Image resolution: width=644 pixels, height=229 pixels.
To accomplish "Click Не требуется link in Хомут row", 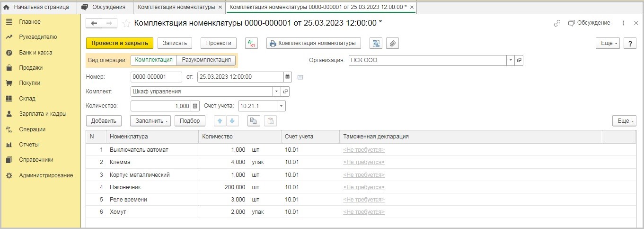I will pos(364,212).
